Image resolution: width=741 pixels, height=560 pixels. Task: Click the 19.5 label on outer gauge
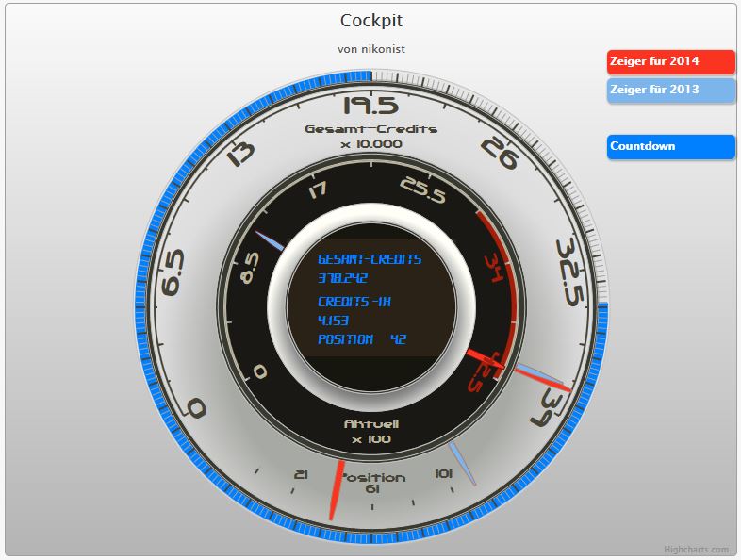tap(371, 106)
